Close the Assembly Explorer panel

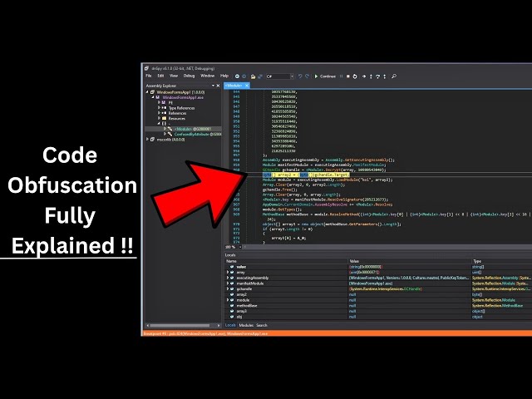[x=218, y=86]
